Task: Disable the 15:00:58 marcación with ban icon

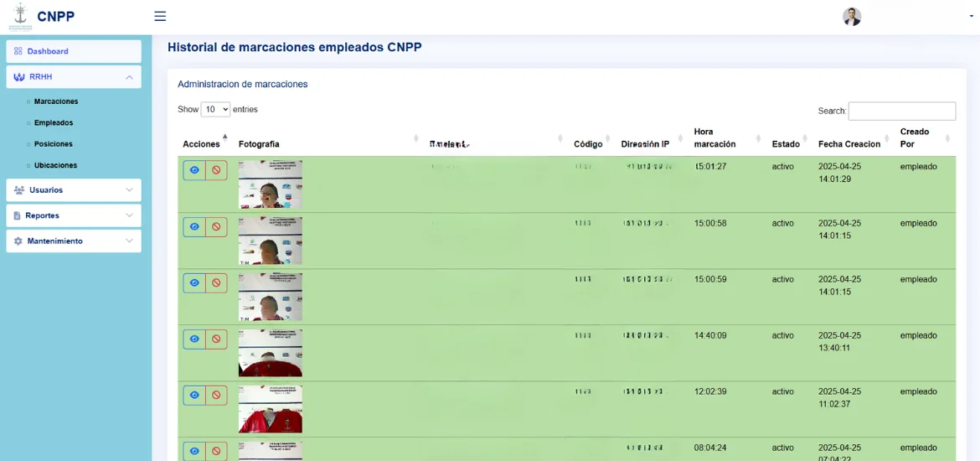Action: pyautogui.click(x=216, y=226)
